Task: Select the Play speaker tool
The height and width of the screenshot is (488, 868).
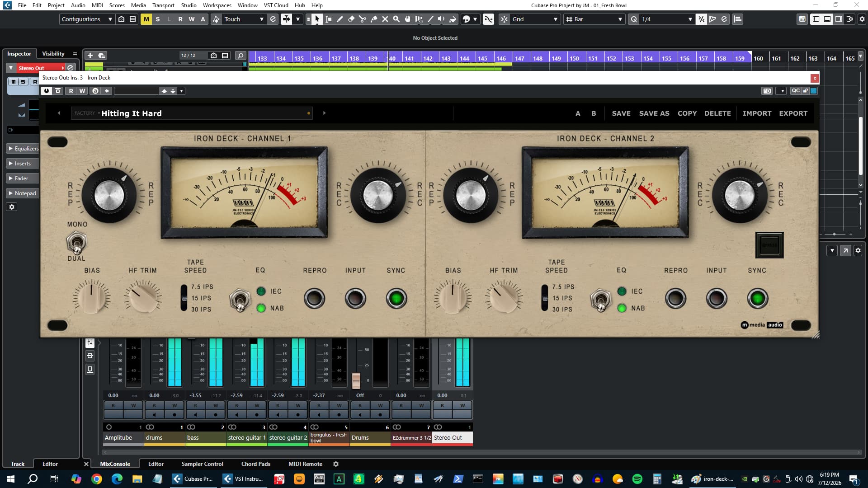Action: pyautogui.click(x=441, y=19)
